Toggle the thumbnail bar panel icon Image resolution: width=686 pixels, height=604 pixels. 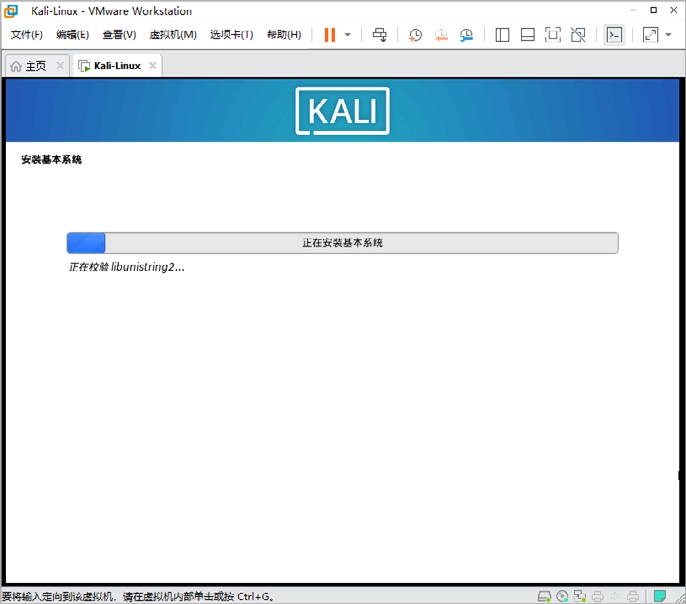click(528, 35)
